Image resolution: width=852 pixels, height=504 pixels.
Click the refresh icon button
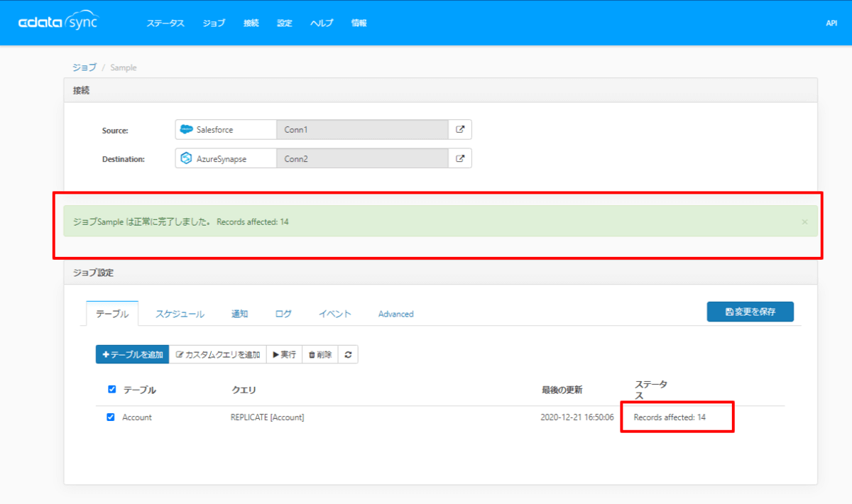coord(348,354)
